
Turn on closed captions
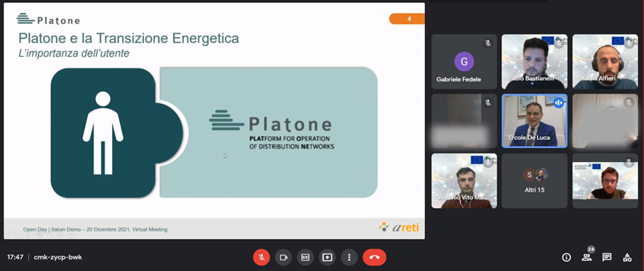[x=305, y=257]
